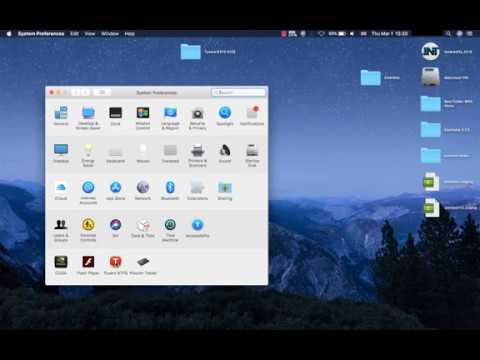Click the back navigation arrow

(x=76, y=92)
